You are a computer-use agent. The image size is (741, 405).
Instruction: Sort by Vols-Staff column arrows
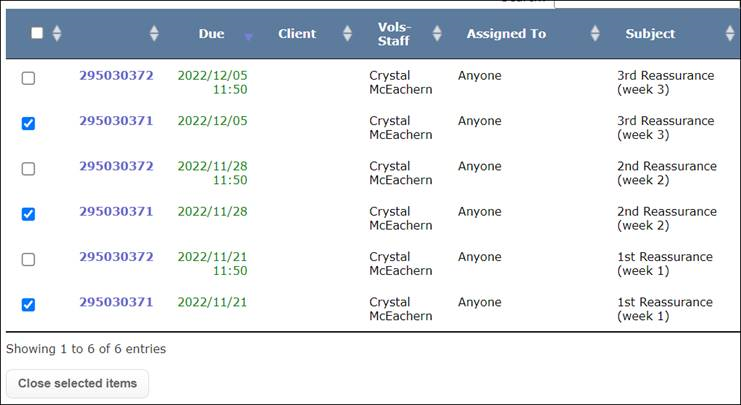pyautogui.click(x=436, y=34)
